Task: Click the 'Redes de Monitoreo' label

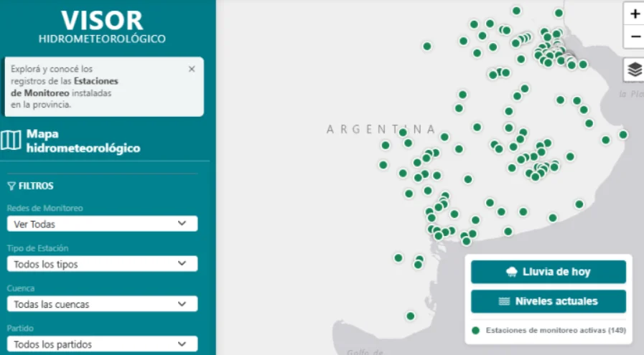Action: pyautogui.click(x=45, y=208)
